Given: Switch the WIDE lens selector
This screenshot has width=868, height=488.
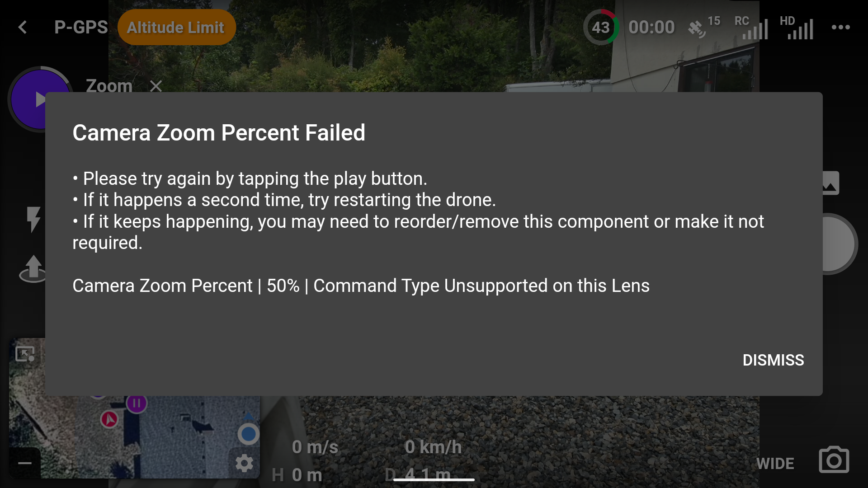Looking at the screenshot, I should [775, 464].
